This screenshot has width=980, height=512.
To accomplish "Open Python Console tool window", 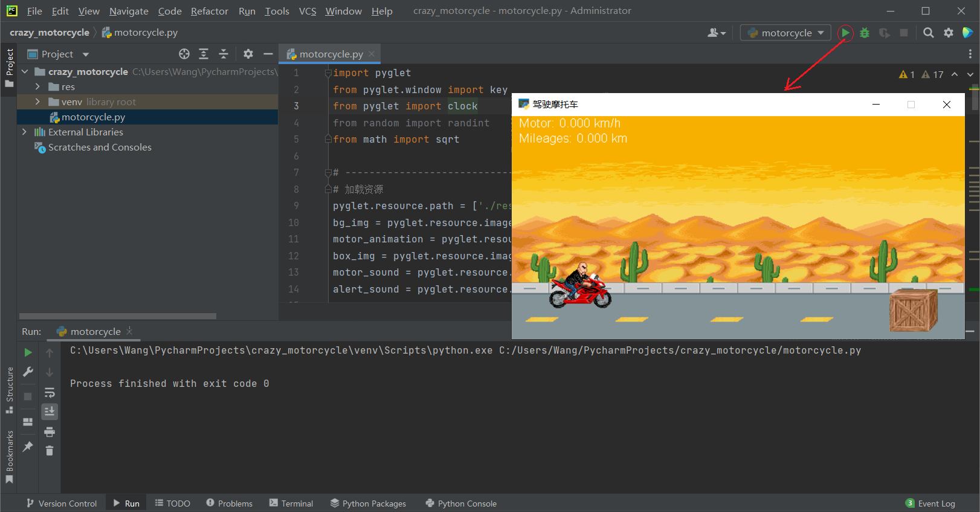I will tap(461, 504).
